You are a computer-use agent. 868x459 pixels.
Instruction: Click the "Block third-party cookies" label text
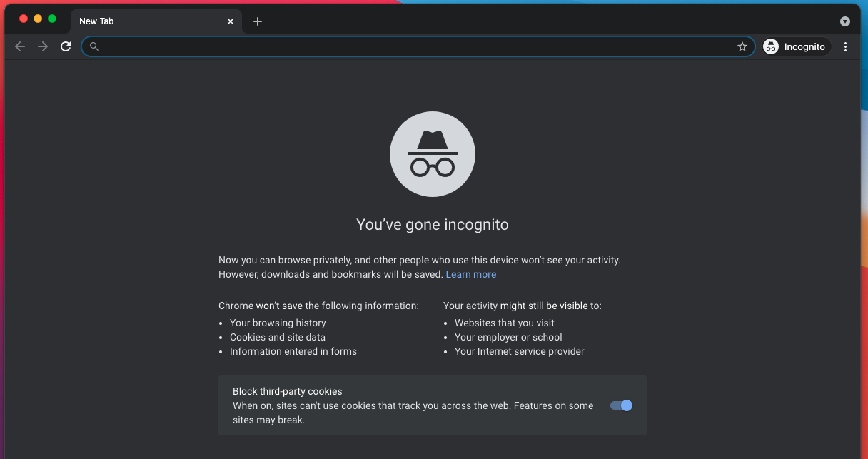(x=287, y=391)
